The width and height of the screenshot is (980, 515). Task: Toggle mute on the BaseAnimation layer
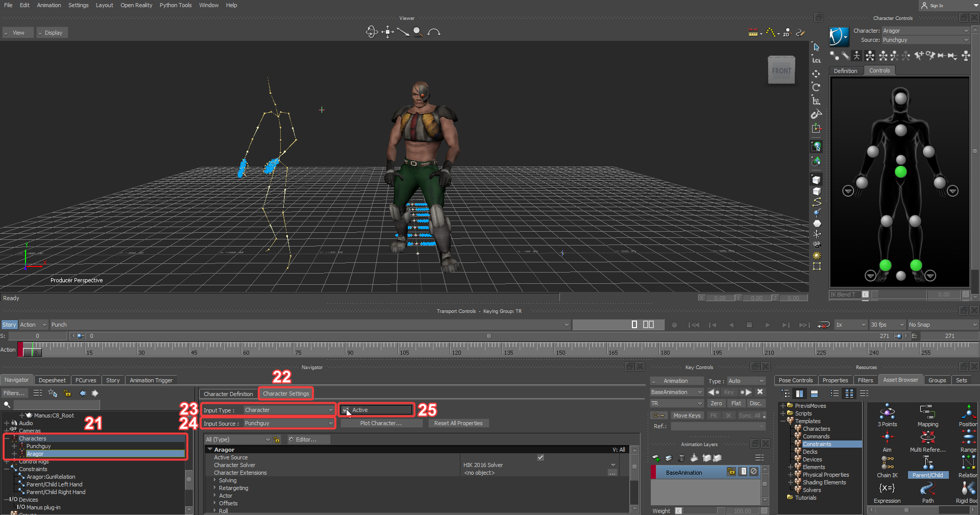(x=753, y=472)
